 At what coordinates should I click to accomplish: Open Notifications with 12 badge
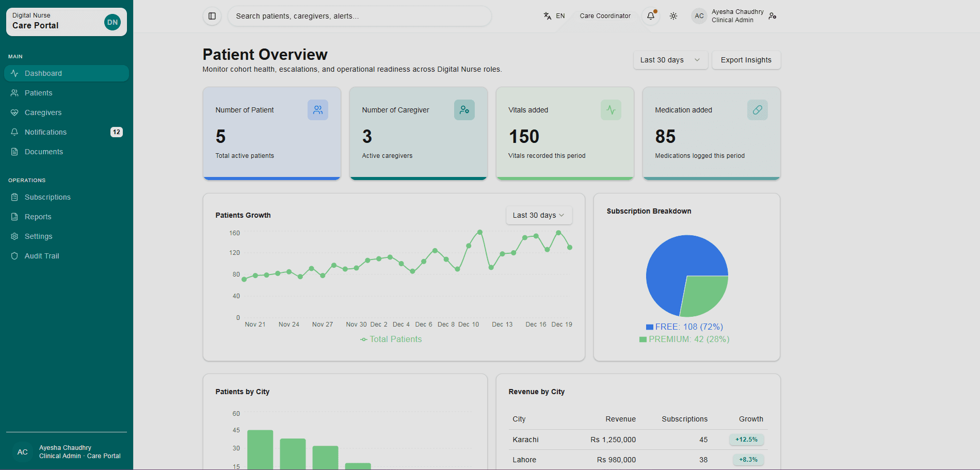point(45,132)
